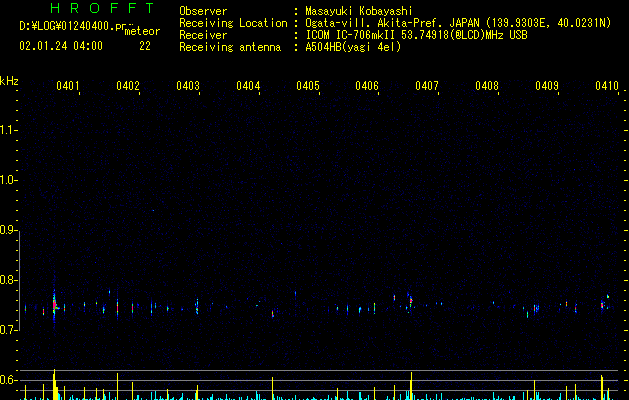
Task: Click the 0.9 kHz axis tick label
Action: pos(8,230)
